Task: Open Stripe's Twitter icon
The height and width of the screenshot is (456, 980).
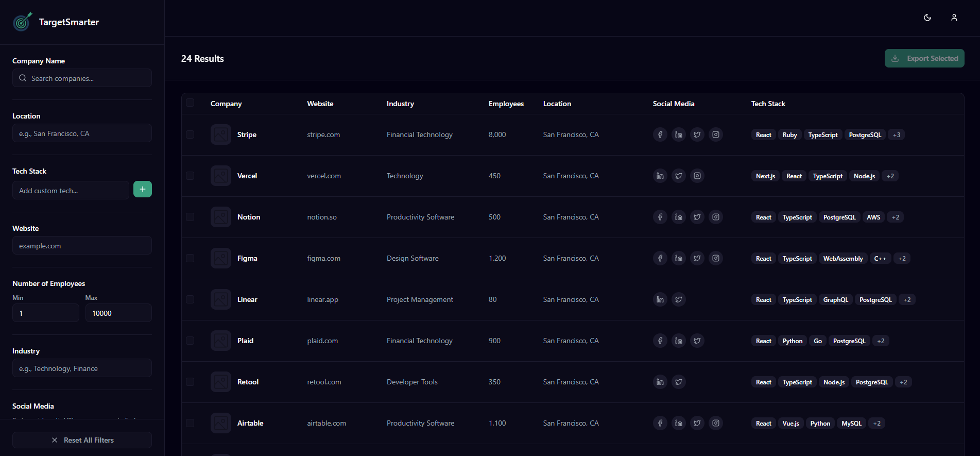Action: click(697, 134)
